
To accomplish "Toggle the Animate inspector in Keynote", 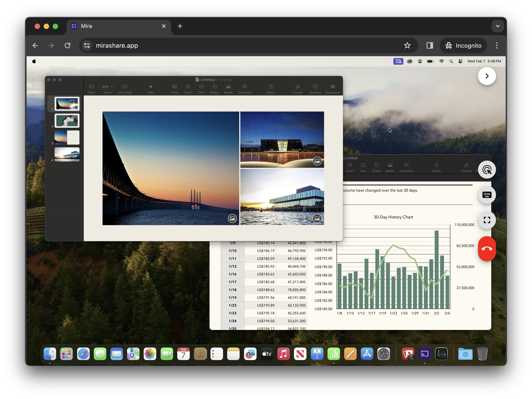I will click(x=315, y=87).
